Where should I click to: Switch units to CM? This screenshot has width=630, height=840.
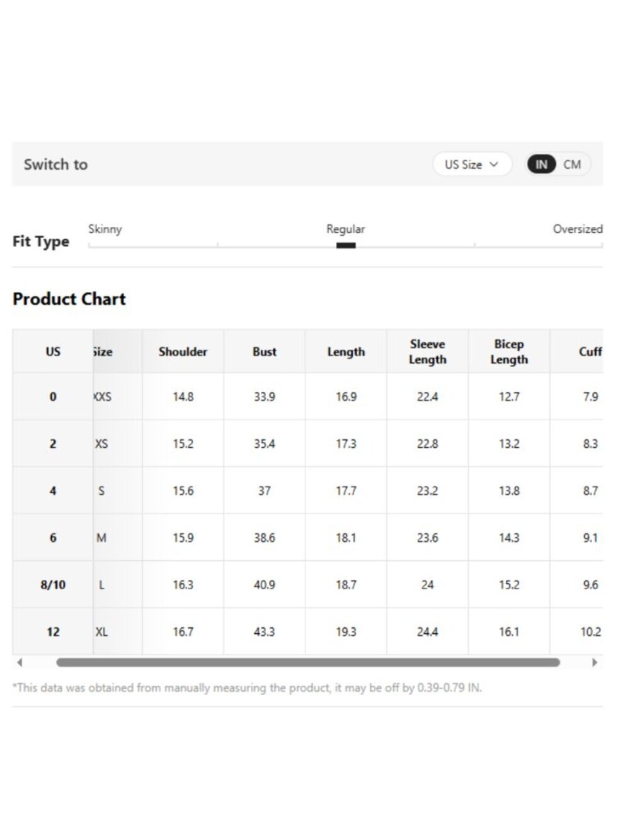pyautogui.click(x=572, y=164)
